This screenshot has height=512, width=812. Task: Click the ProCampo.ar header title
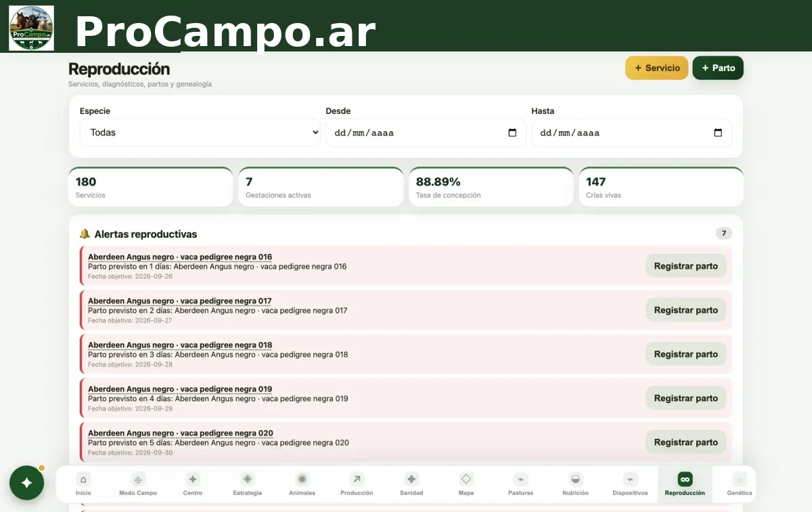click(225, 31)
